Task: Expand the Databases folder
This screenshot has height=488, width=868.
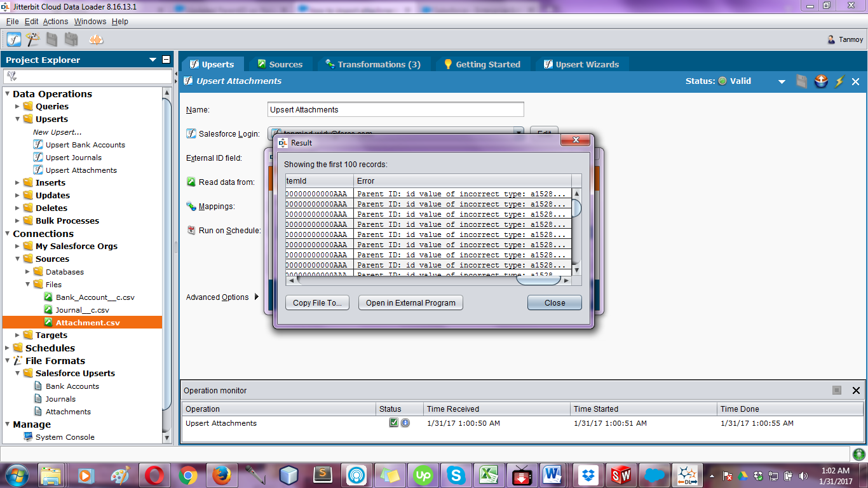Action: 27,271
